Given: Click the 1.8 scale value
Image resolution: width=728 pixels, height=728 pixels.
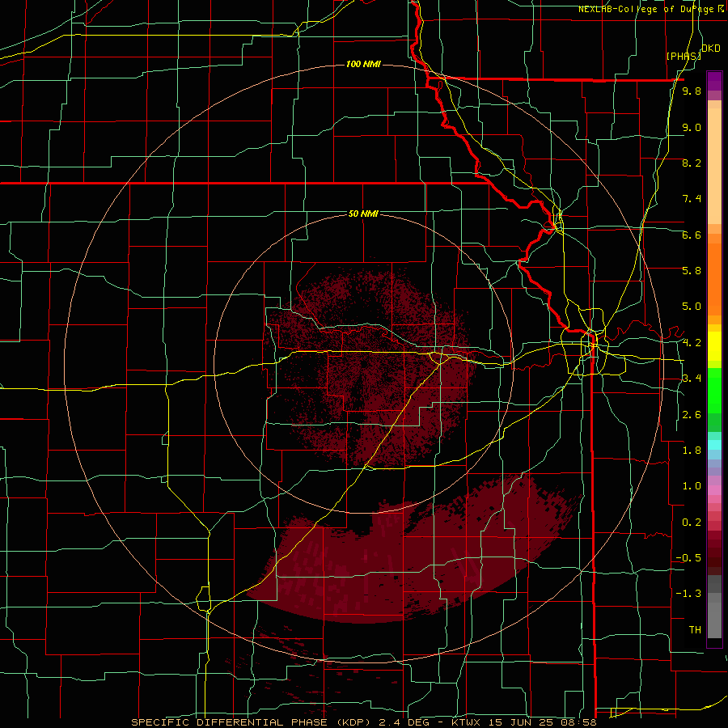Looking at the screenshot, I should pos(692,451).
